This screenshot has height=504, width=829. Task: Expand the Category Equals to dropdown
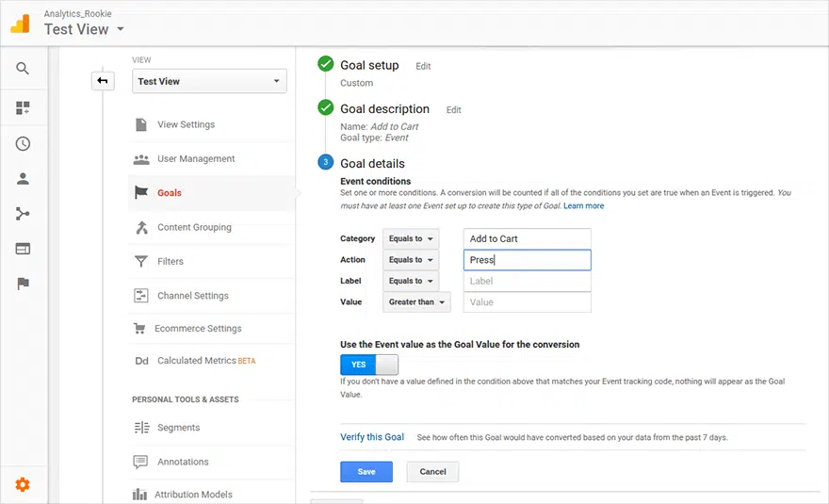(x=411, y=239)
